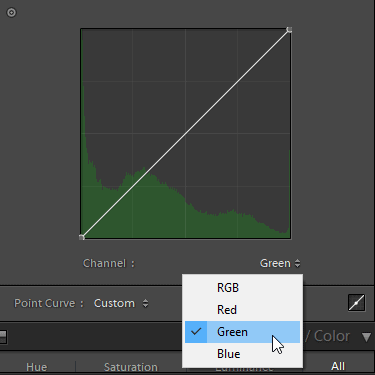Collapse panel with the triangle arrow
Screen dimensions: 375x375
(366, 337)
